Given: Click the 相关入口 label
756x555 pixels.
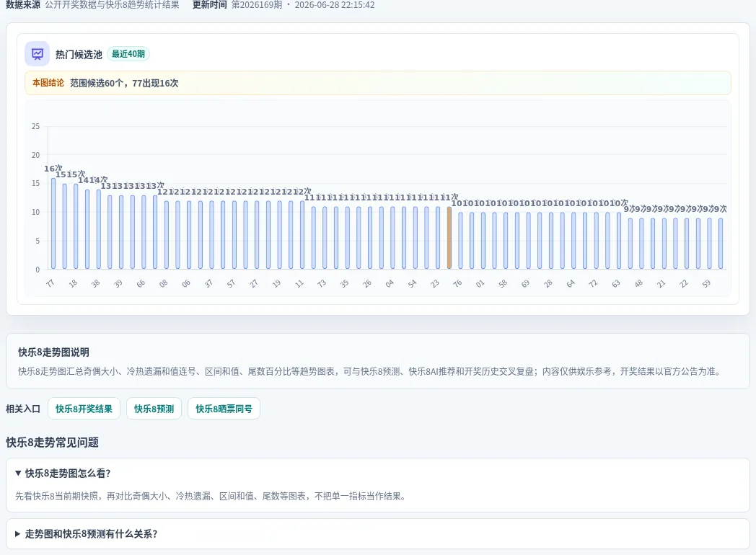Looking at the screenshot, I should pyautogui.click(x=23, y=409).
